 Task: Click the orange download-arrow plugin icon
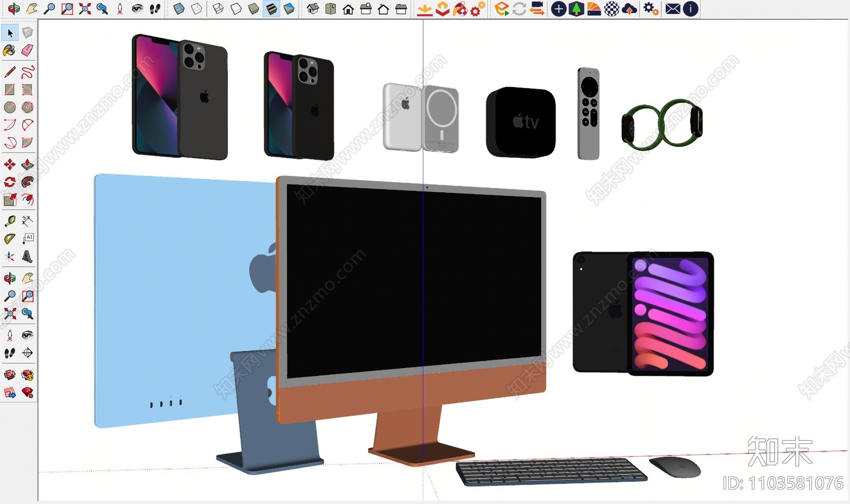pyautogui.click(x=424, y=8)
